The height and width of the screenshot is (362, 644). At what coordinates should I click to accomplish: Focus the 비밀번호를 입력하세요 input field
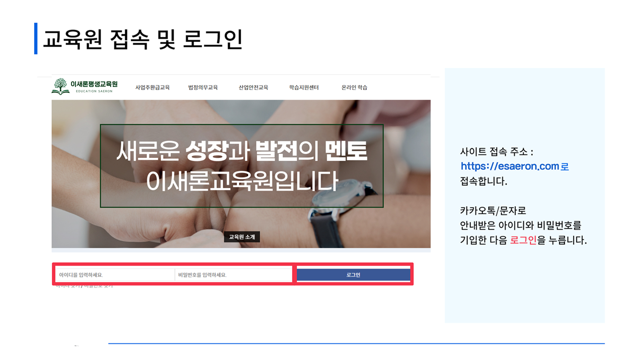[233, 275]
